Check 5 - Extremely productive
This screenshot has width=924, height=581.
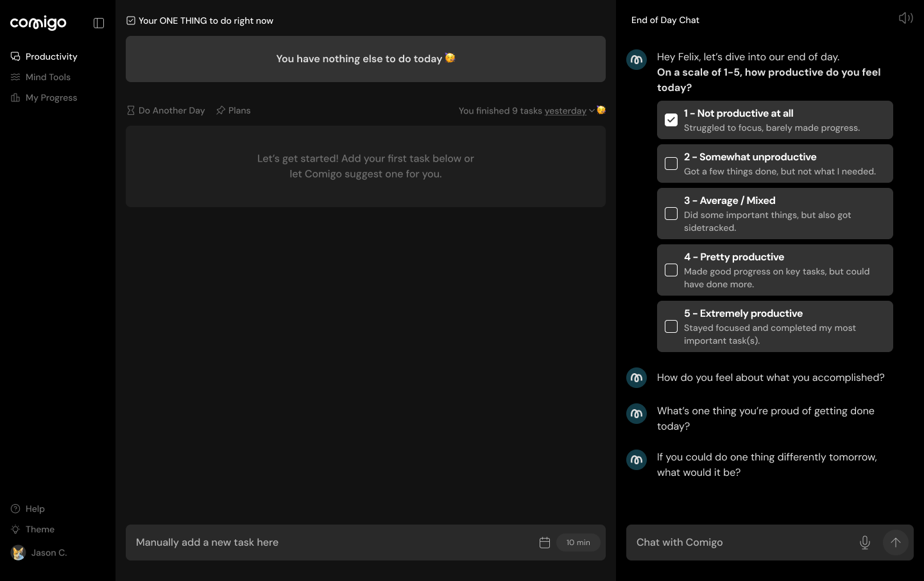pos(671,326)
